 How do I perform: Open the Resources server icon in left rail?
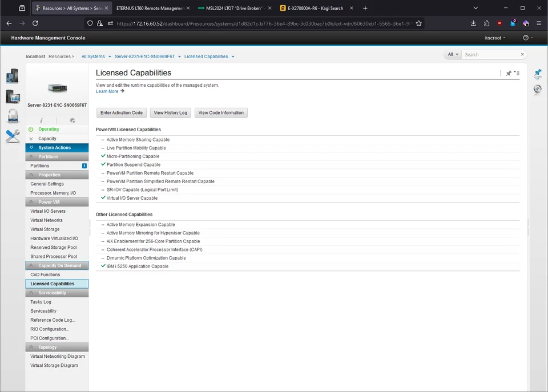13,76
